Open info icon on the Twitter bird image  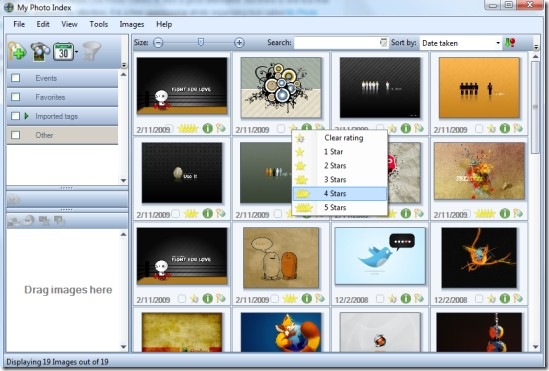click(x=405, y=299)
